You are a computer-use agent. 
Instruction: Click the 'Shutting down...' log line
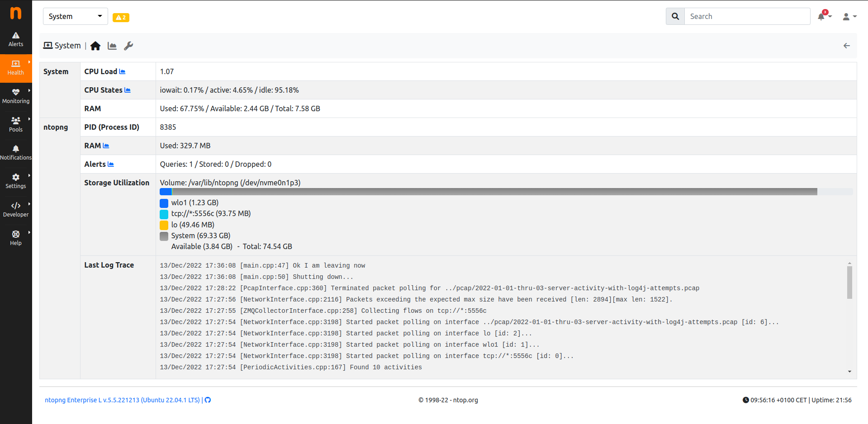click(256, 277)
